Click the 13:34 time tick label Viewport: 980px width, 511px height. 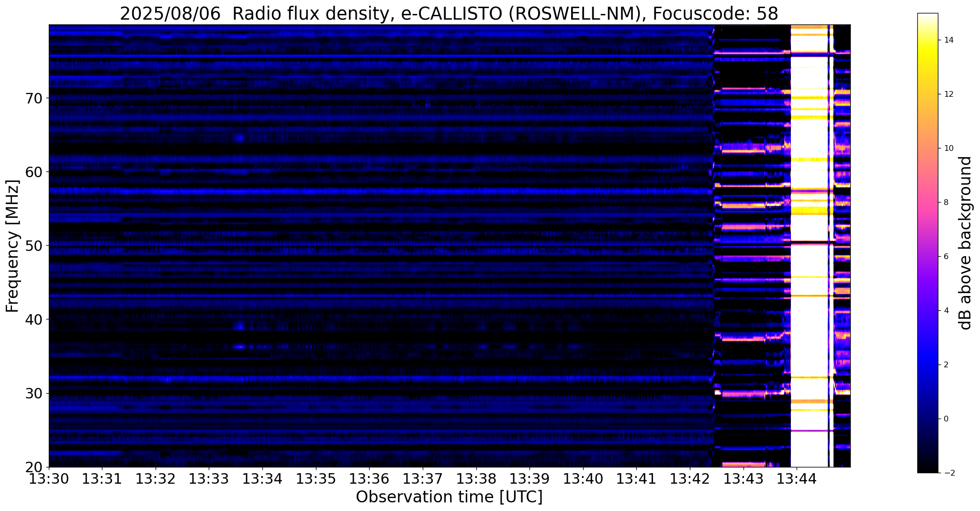tap(262, 478)
